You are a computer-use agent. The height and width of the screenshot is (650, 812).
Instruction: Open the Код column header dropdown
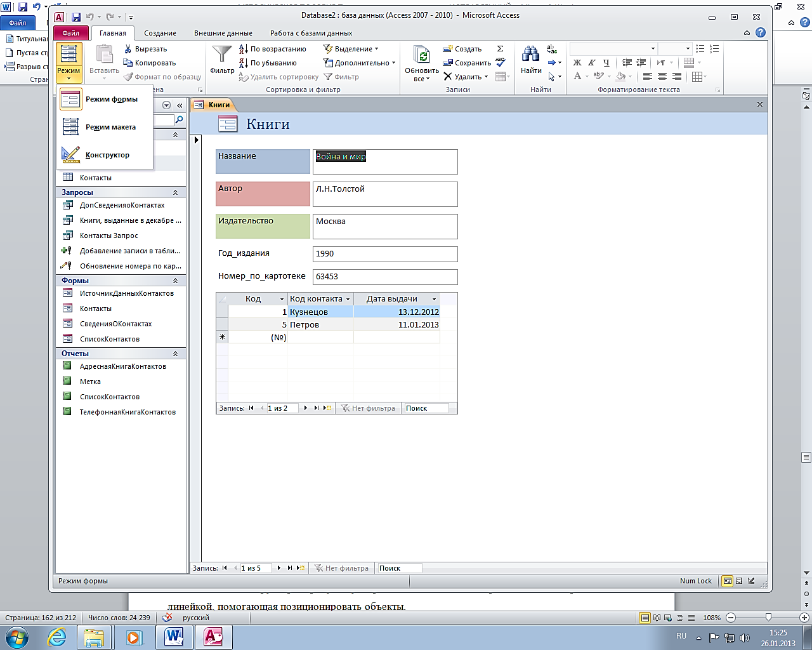tap(282, 299)
